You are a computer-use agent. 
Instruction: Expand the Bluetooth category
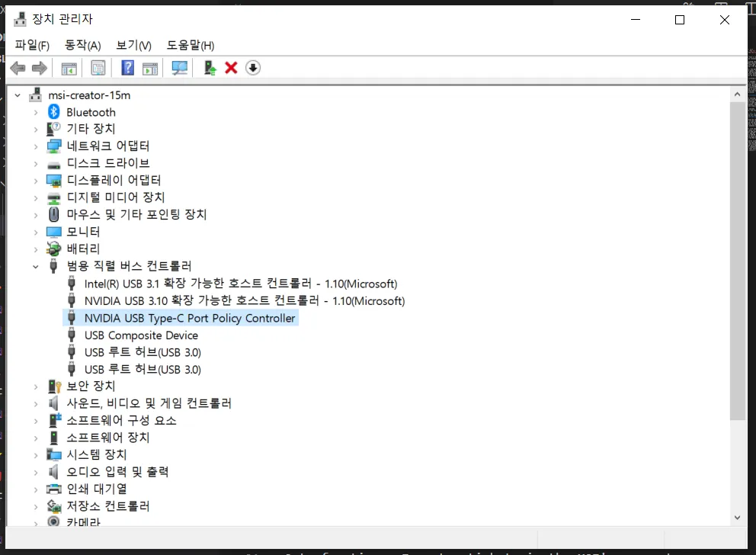tap(35, 111)
